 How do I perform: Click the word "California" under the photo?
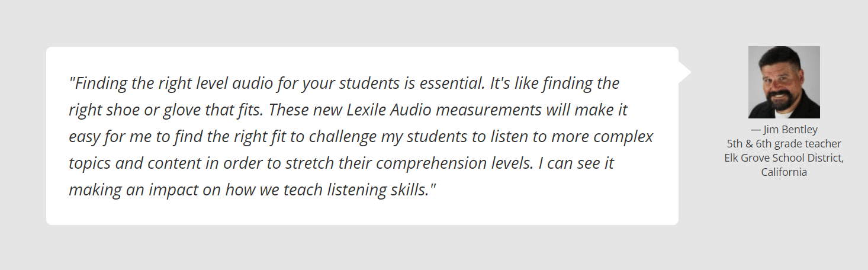tap(784, 172)
